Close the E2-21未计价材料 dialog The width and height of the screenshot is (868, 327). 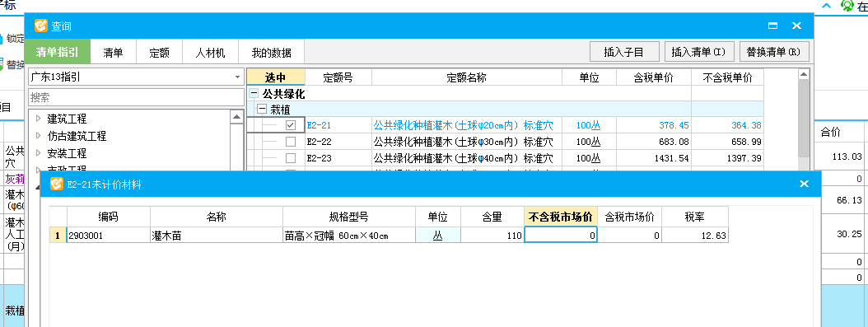805,184
